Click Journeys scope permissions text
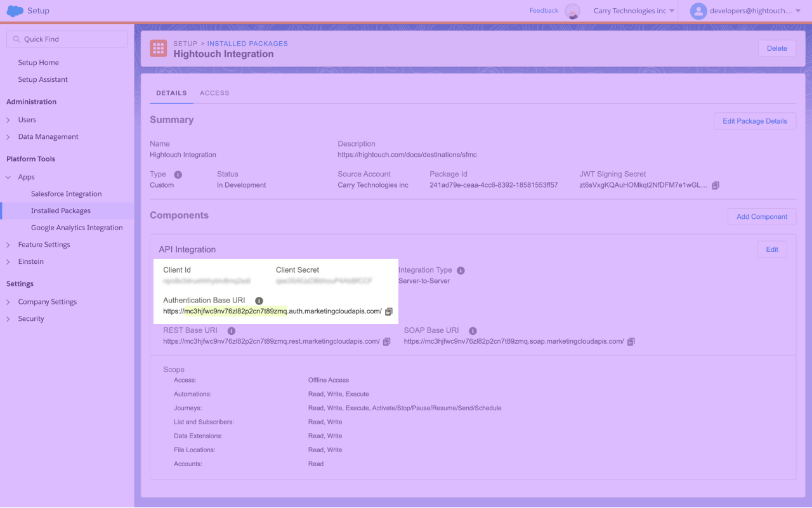Screen dimensions: 812x508 coord(405,408)
